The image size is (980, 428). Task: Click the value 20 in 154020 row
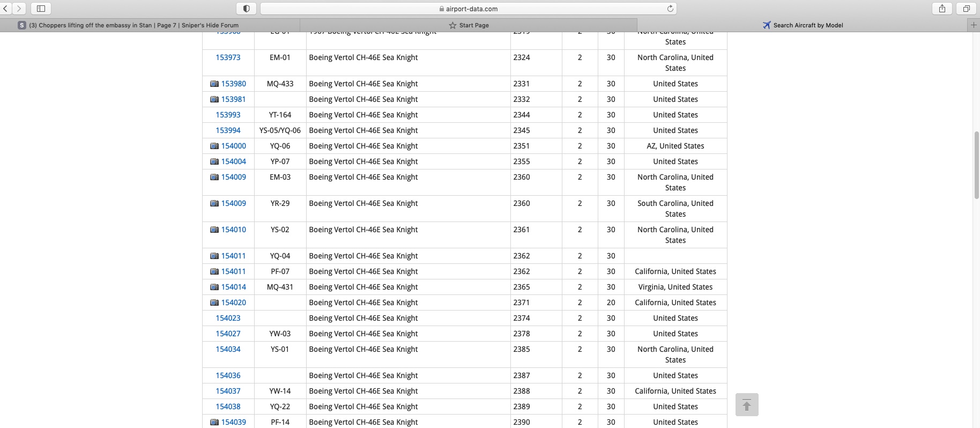(x=611, y=302)
